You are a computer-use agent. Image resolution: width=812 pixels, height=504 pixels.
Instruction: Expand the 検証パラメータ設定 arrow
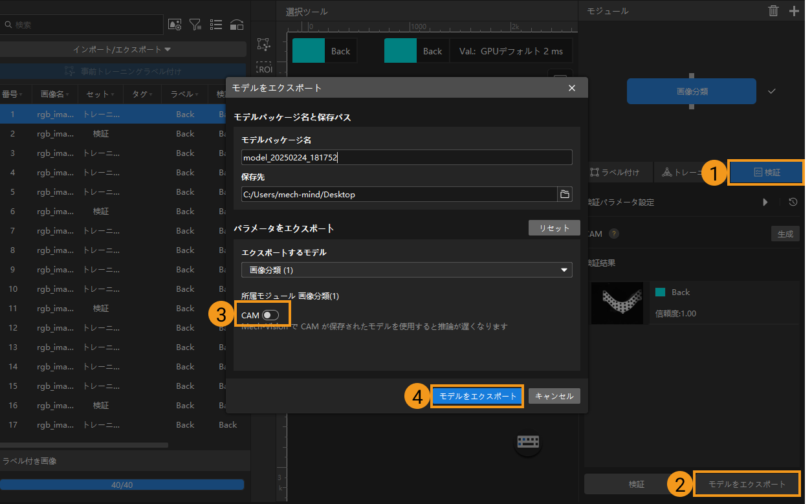coord(765,202)
